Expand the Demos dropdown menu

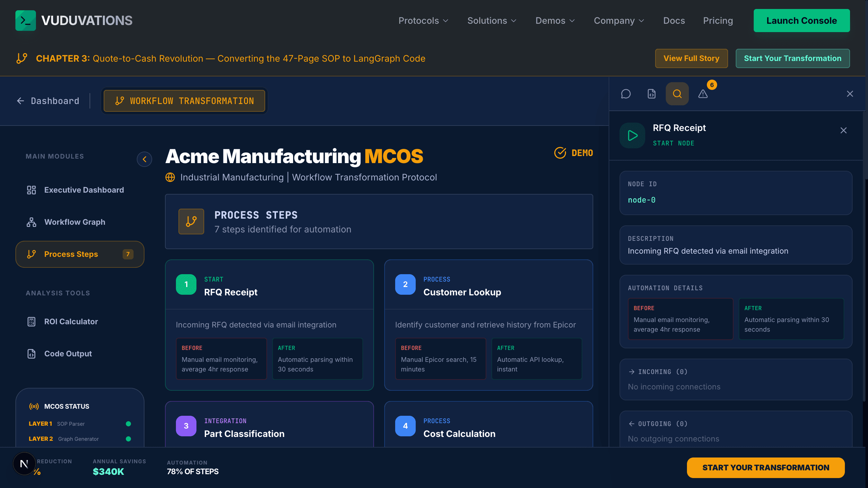555,21
